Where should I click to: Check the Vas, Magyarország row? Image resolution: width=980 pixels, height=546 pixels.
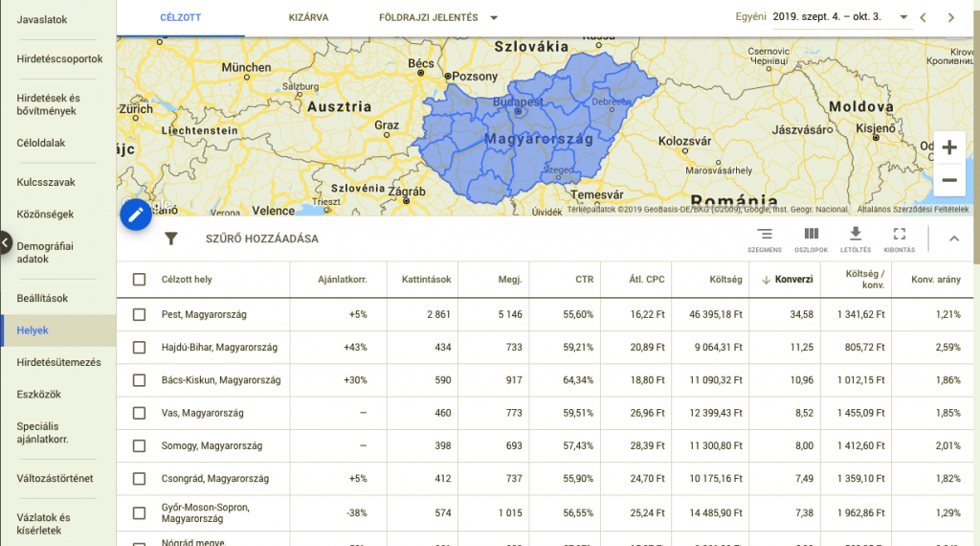click(x=139, y=413)
